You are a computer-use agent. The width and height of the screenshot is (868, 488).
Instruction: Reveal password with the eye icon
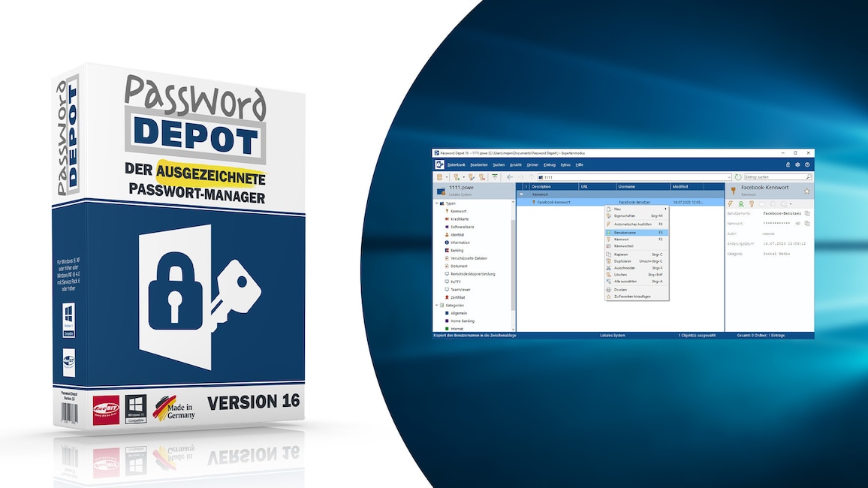797,224
